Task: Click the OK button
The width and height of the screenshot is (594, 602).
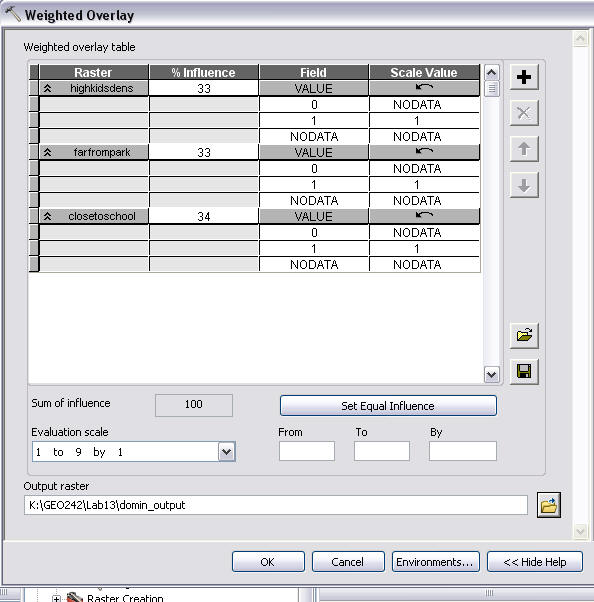Action: [x=268, y=562]
